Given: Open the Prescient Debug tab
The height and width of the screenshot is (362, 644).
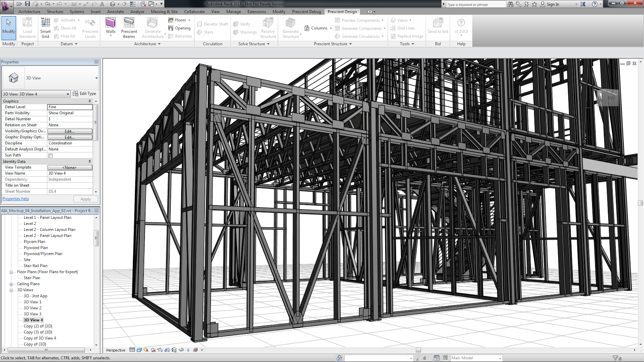Looking at the screenshot, I should [306, 12].
